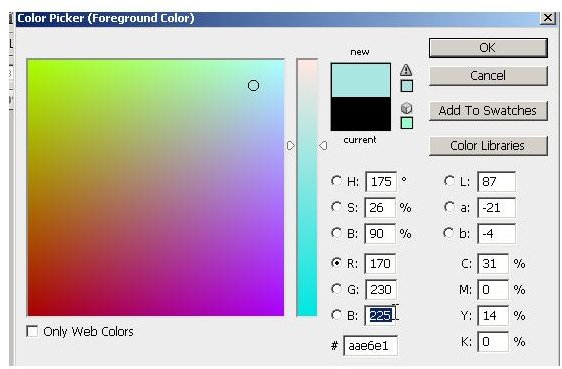Screen dimensions: 562x369
Task: Click the Cancel button
Action: [x=488, y=76]
